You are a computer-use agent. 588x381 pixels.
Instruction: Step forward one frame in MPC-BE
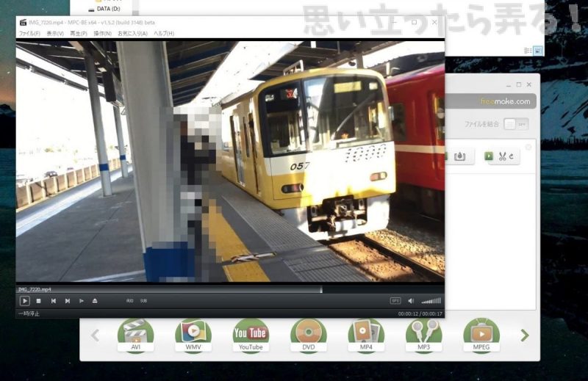coord(82,301)
